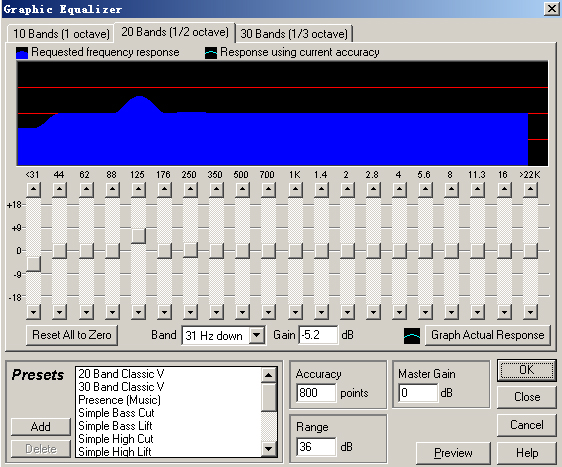Click the Accuracy points input field

click(316, 393)
